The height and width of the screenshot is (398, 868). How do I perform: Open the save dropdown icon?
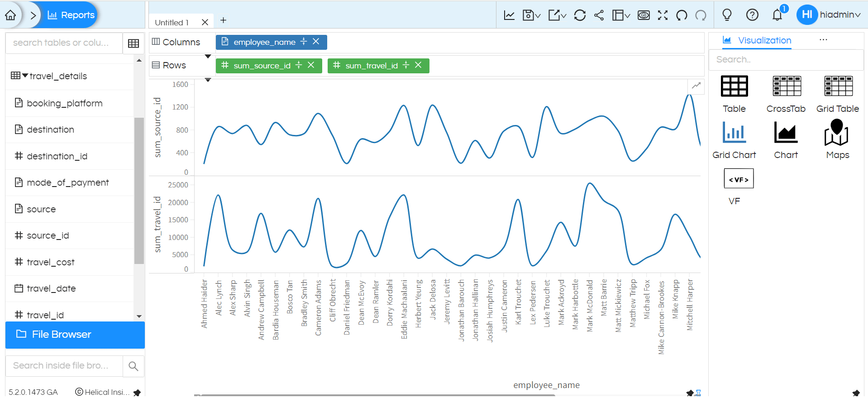tap(531, 15)
